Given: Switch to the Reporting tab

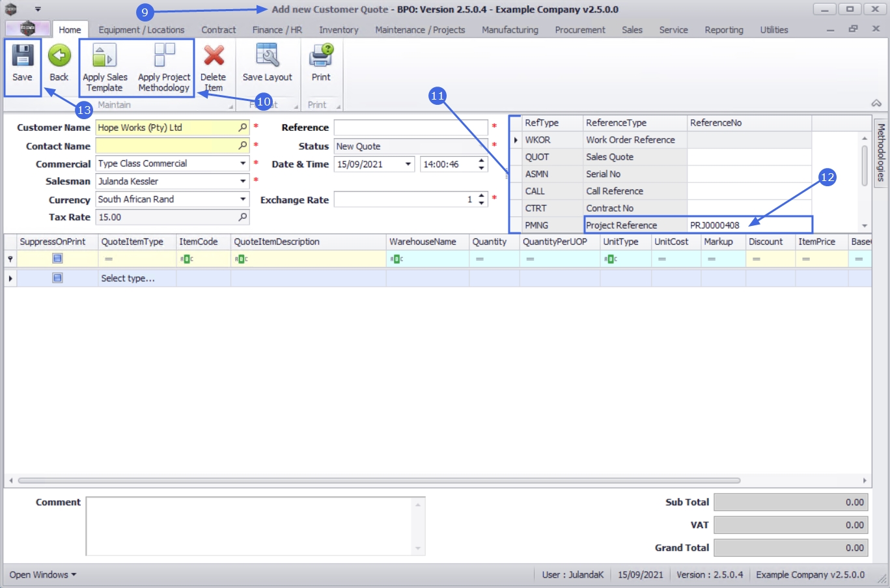Looking at the screenshot, I should (x=724, y=30).
